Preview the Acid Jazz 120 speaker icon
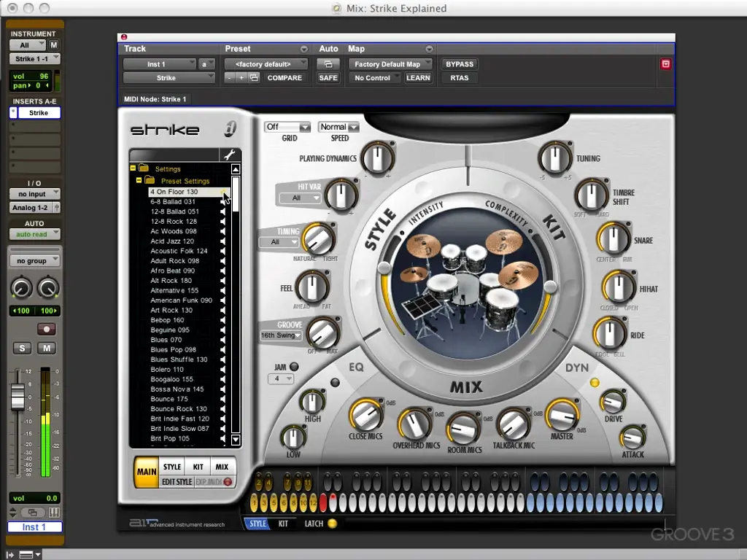The image size is (747, 560). (223, 241)
